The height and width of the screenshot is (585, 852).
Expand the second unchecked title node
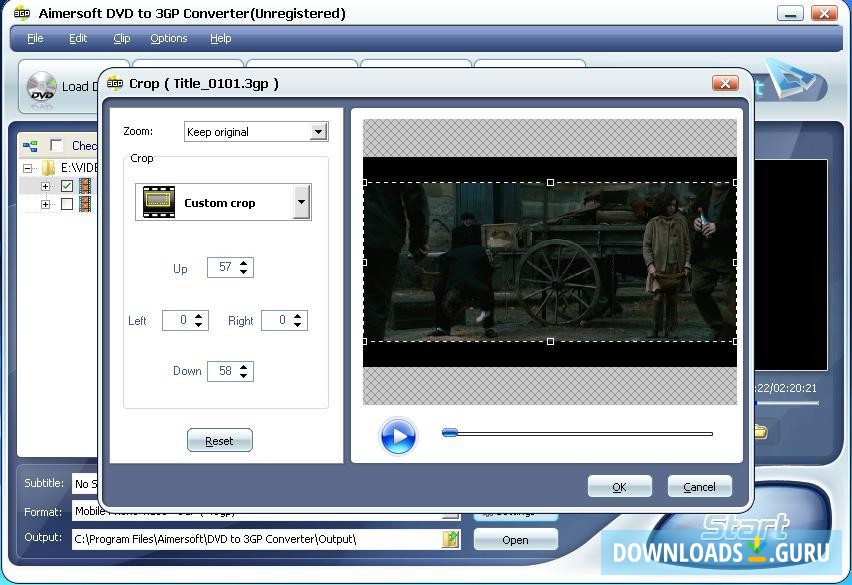click(x=46, y=204)
